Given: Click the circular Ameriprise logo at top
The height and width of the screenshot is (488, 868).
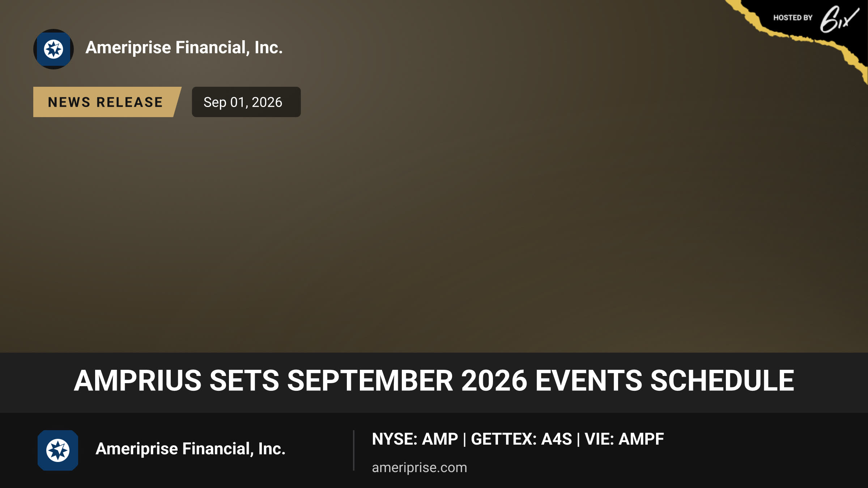Looking at the screenshot, I should [x=54, y=49].
